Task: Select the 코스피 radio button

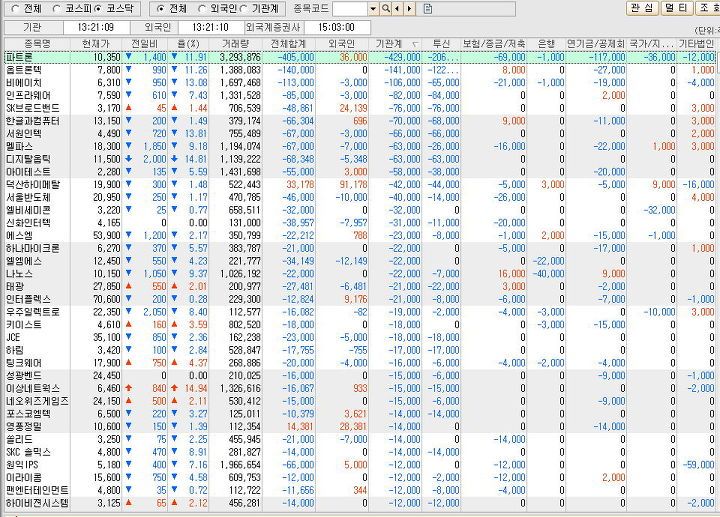Action: (x=57, y=8)
